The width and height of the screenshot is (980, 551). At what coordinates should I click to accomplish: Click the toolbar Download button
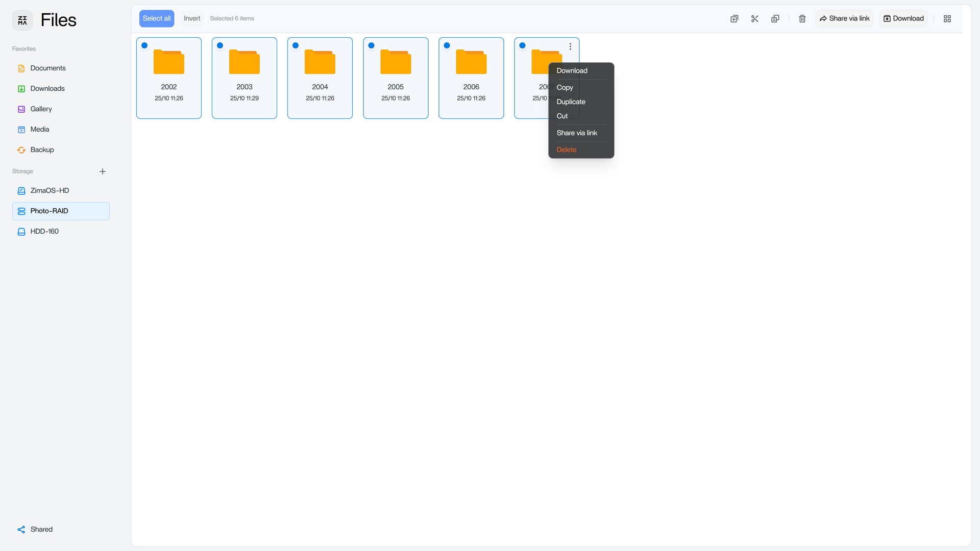pyautogui.click(x=903, y=19)
